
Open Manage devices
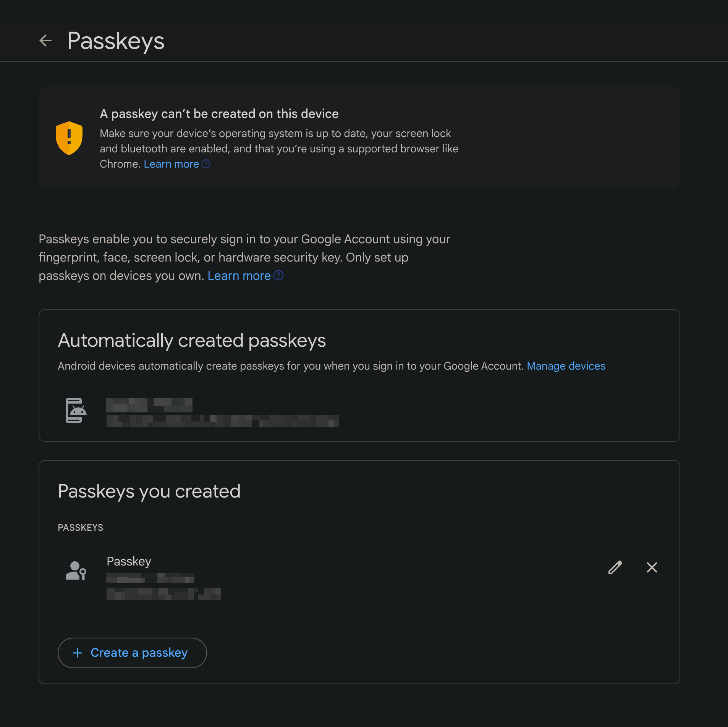point(566,366)
